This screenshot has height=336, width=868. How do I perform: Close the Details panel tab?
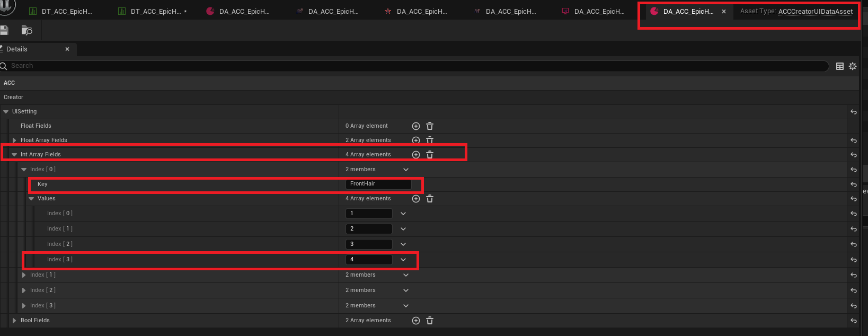point(67,49)
